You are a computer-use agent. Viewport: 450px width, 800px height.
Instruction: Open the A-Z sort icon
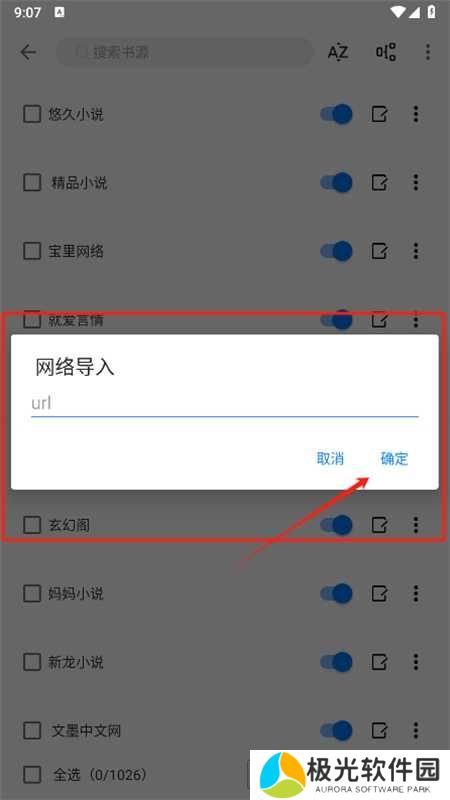337,52
